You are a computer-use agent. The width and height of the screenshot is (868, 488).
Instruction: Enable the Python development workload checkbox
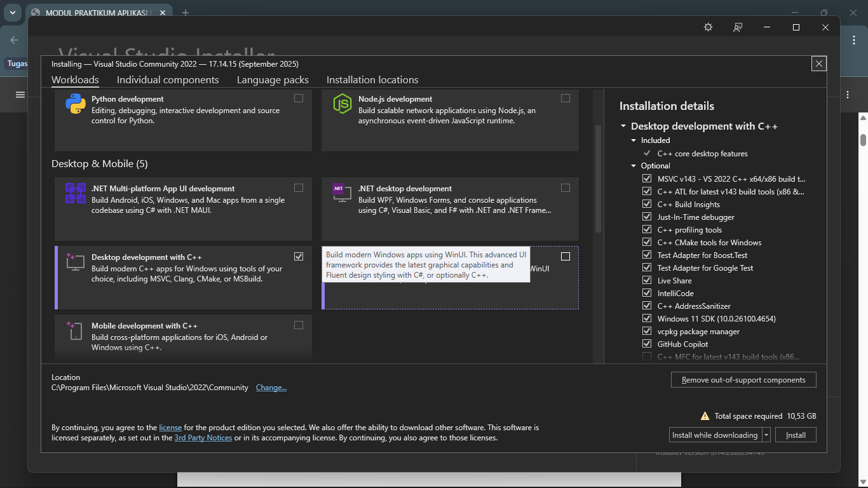pos(299,98)
